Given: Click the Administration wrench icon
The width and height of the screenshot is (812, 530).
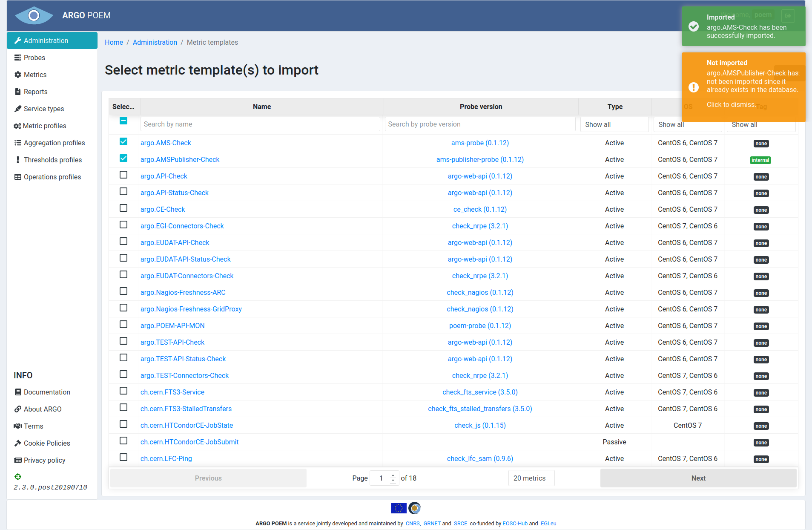Looking at the screenshot, I should (x=18, y=40).
